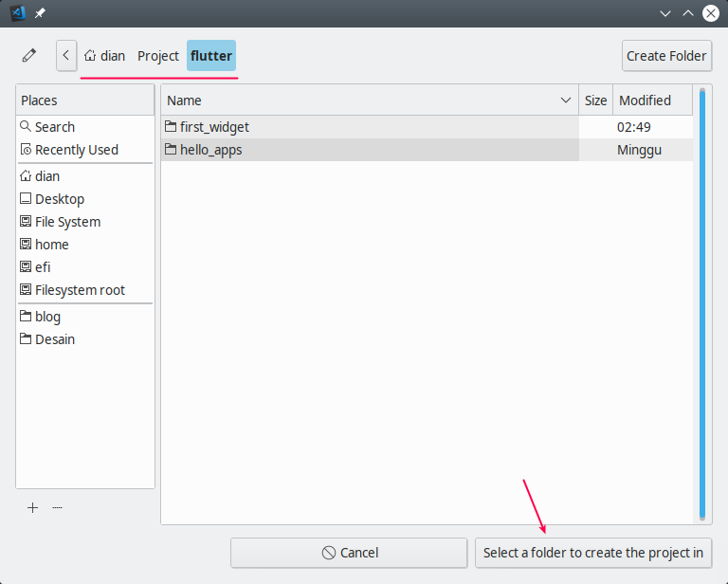The height and width of the screenshot is (584, 728).
Task: Select Filesystem root in Places
Action: (80, 290)
